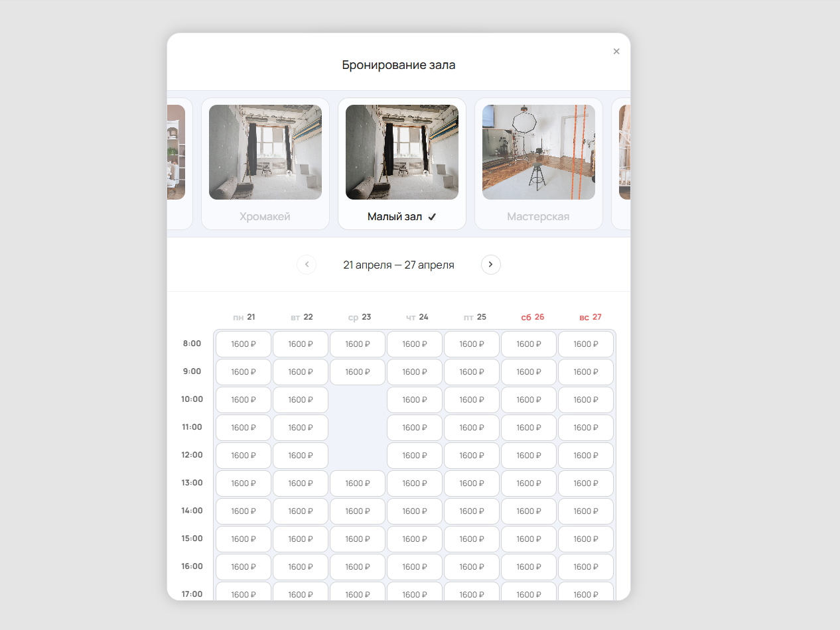Screen dimensions: 840x630
Task: Book Sunday 27 at 12:00 slot
Action: (586, 456)
